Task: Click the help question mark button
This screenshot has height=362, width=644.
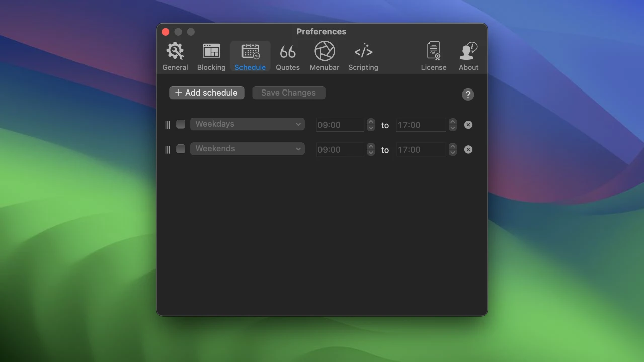Action: click(468, 95)
